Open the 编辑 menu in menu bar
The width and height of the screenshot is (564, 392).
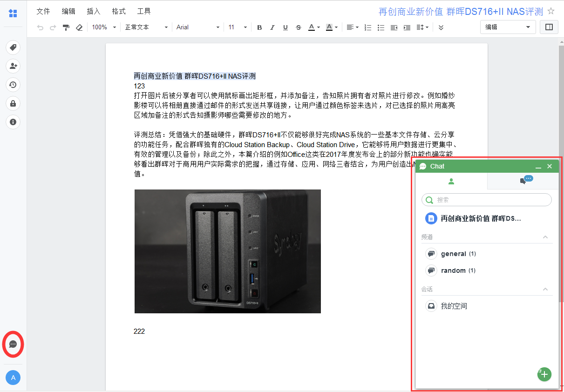pyautogui.click(x=68, y=11)
